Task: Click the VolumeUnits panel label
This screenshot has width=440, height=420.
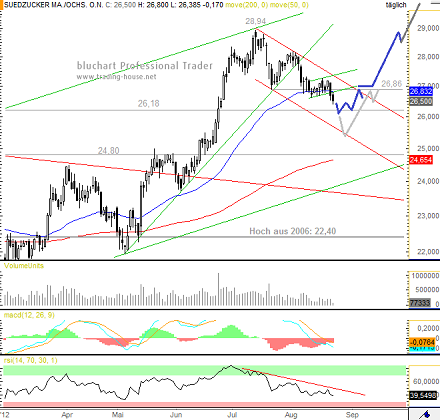Action: click(24, 266)
